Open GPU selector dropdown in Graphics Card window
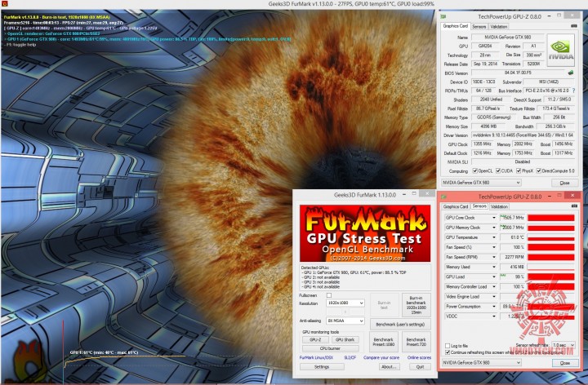Screen dimensions: 588x385 pyautogui.click(x=481, y=183)
